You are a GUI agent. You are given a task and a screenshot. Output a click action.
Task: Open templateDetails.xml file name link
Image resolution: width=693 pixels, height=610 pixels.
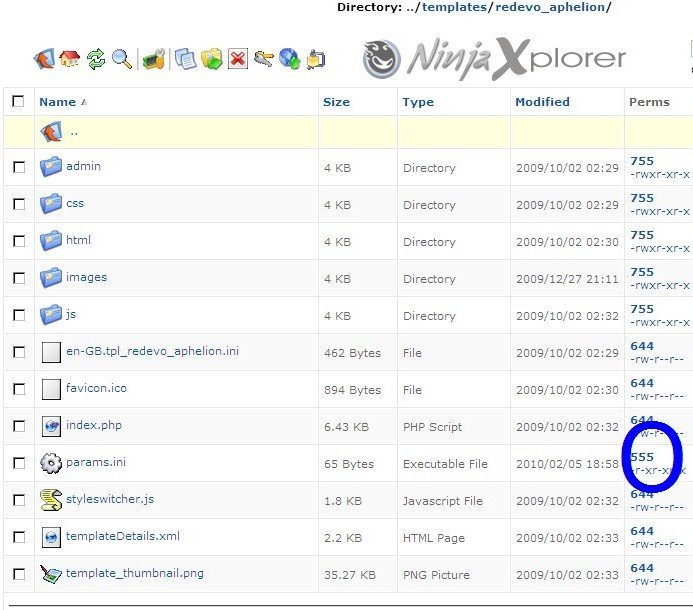tap(123, 536)
